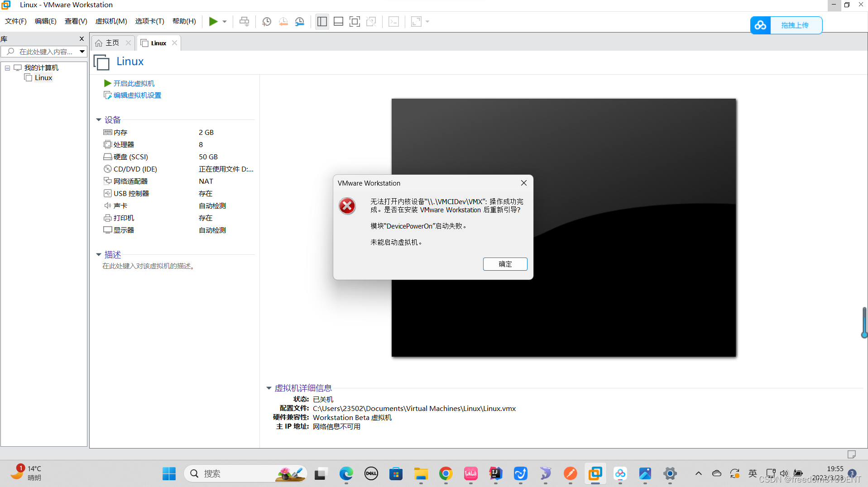Open the 查看(V) menu
The image size is (868, 487).
(x=76, y=21)
